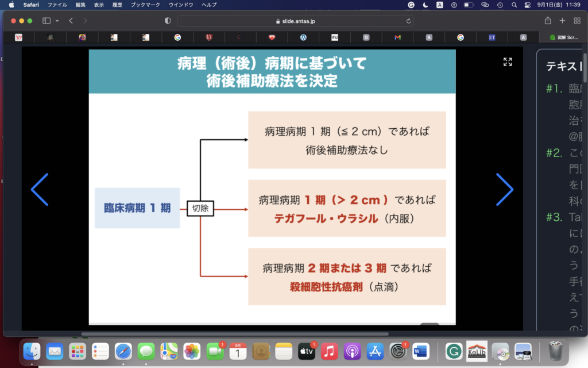Advance to the next slide with the right arrow

point(505,189)
